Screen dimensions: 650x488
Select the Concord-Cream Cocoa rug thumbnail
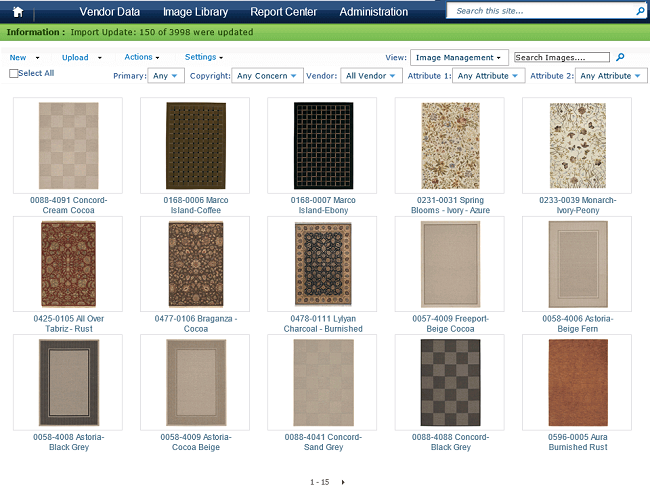click(68, 146)
